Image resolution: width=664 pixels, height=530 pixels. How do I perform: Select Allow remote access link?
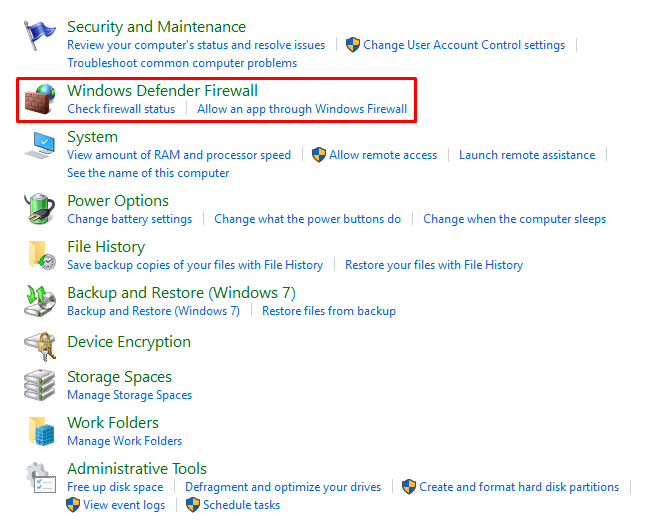(383, 155)
